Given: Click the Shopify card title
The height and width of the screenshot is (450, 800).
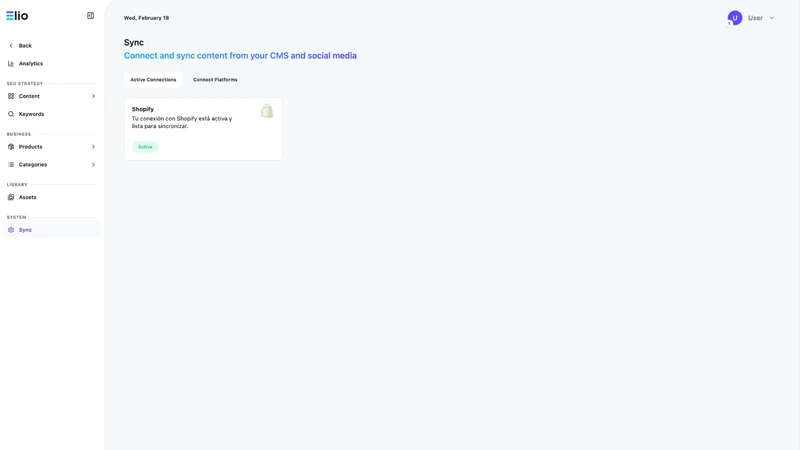Looking at the screenshot, I should click(143, 109).
